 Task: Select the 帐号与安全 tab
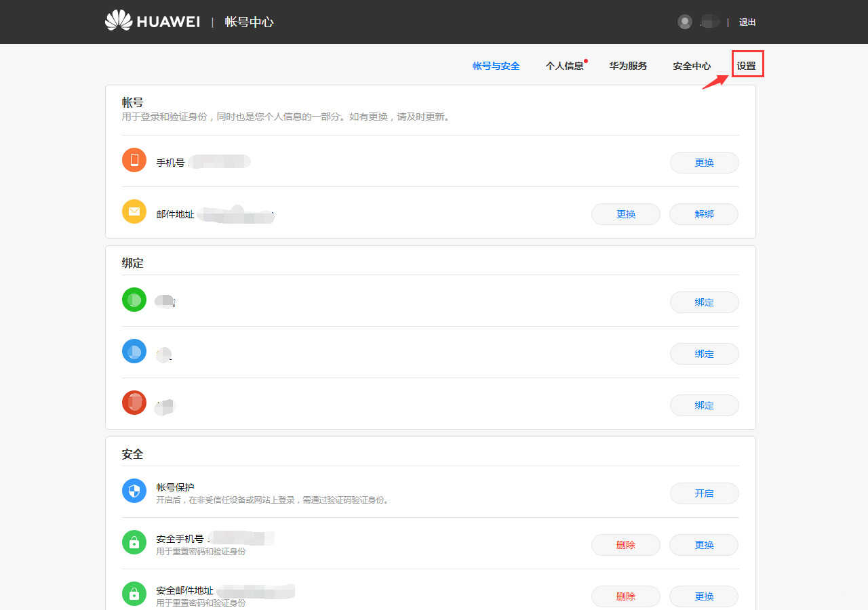(496, 66)
